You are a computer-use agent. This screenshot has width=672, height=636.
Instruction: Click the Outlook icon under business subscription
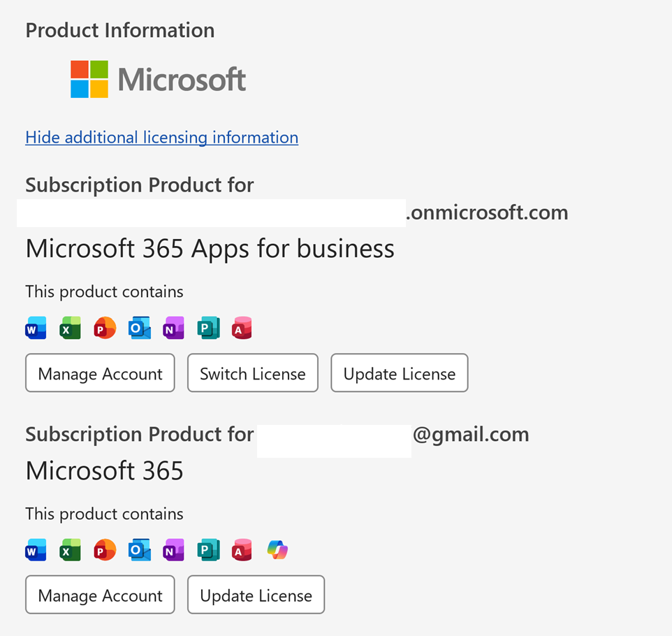coord(140,328)
